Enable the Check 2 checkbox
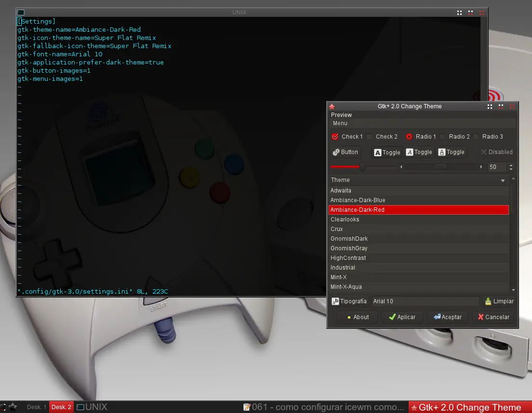Screen dimensions: 532x413 click(x=370, y=137)
